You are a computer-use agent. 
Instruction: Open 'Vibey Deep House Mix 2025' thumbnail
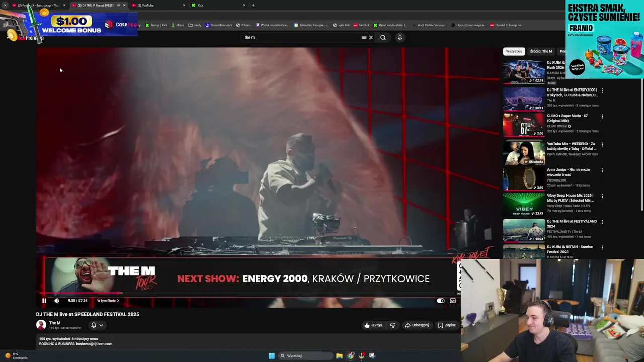pyautogui.click(x=524, y=205)
